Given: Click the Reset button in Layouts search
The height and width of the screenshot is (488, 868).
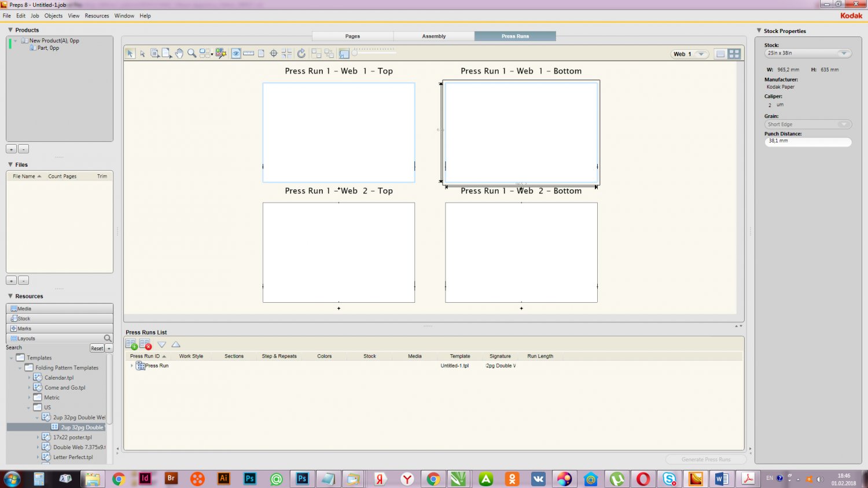Looking at the screenshot, I should [x=97, y=348].
